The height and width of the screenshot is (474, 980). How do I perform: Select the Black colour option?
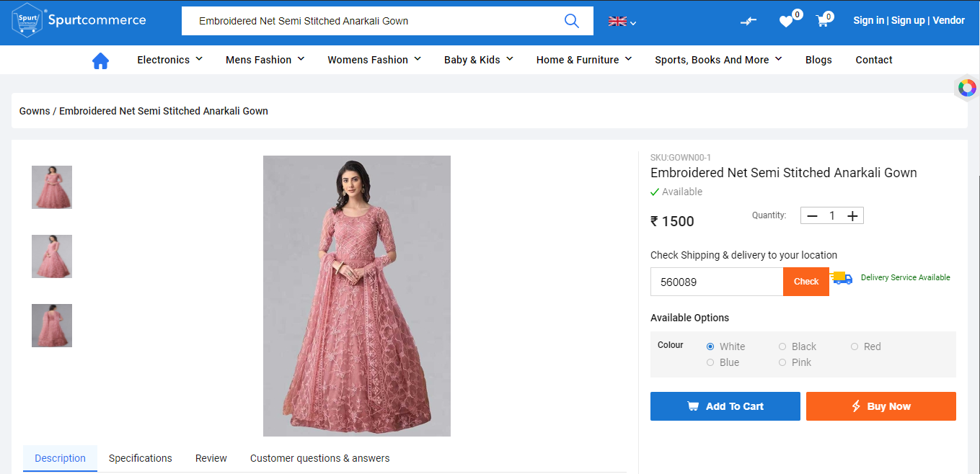[782, 346]
